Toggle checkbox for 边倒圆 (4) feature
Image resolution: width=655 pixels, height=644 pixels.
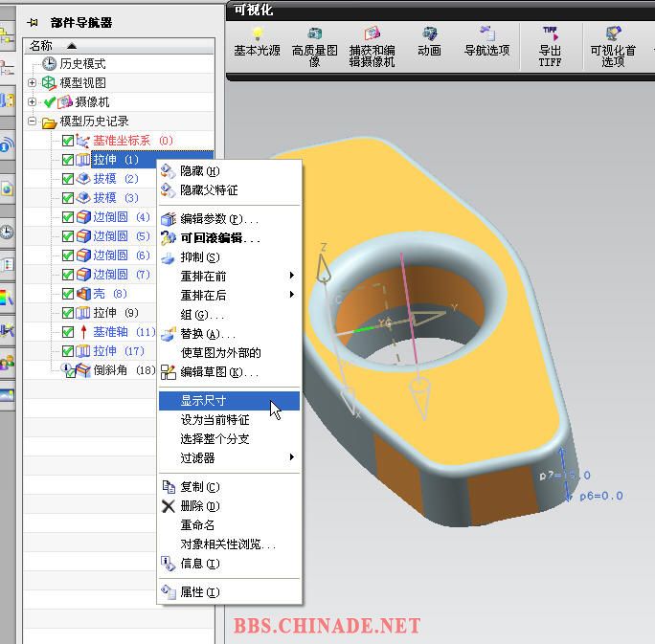68,217
